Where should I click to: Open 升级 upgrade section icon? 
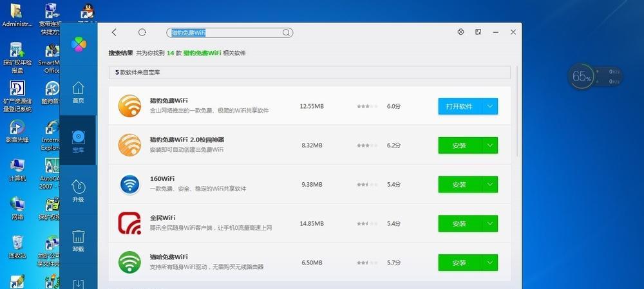tap(78, 191)
